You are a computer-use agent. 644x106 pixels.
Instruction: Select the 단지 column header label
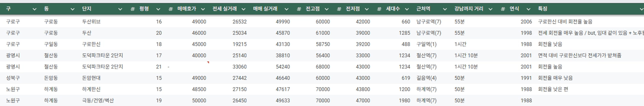87,9
